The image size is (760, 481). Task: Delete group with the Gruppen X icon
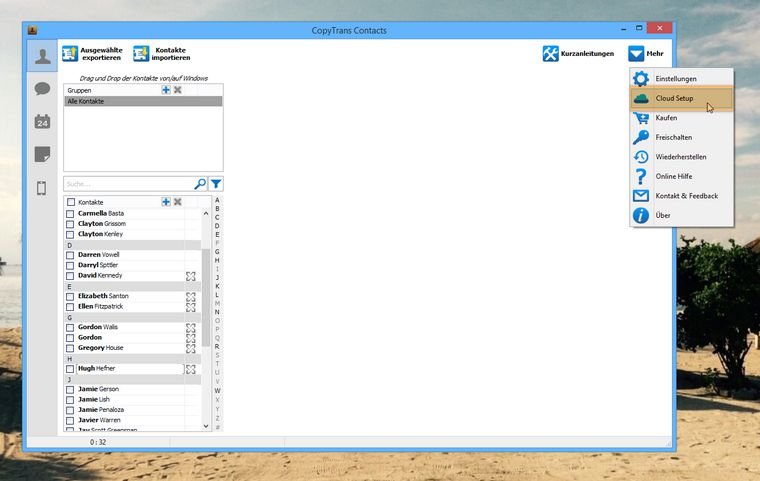[x=178, y=90]
